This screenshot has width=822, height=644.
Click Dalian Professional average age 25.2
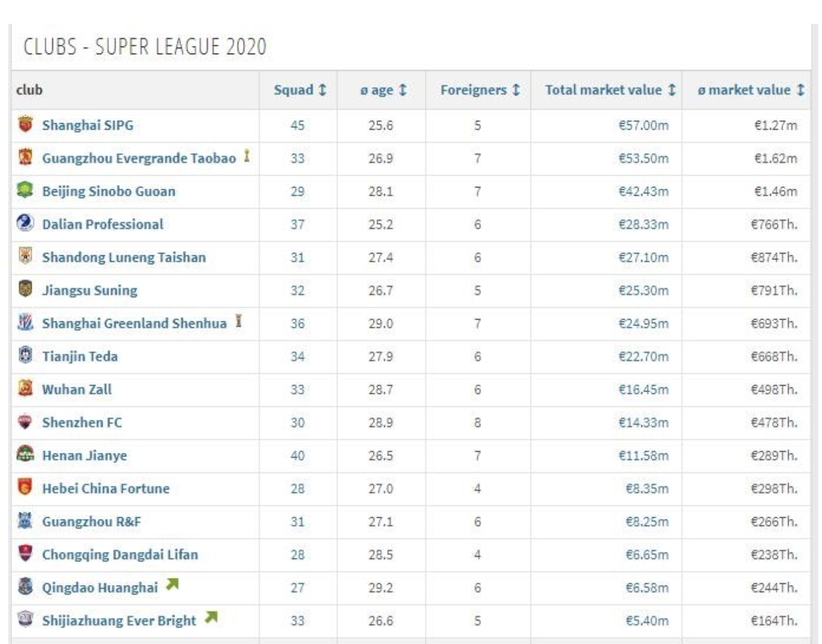[381, 224]
